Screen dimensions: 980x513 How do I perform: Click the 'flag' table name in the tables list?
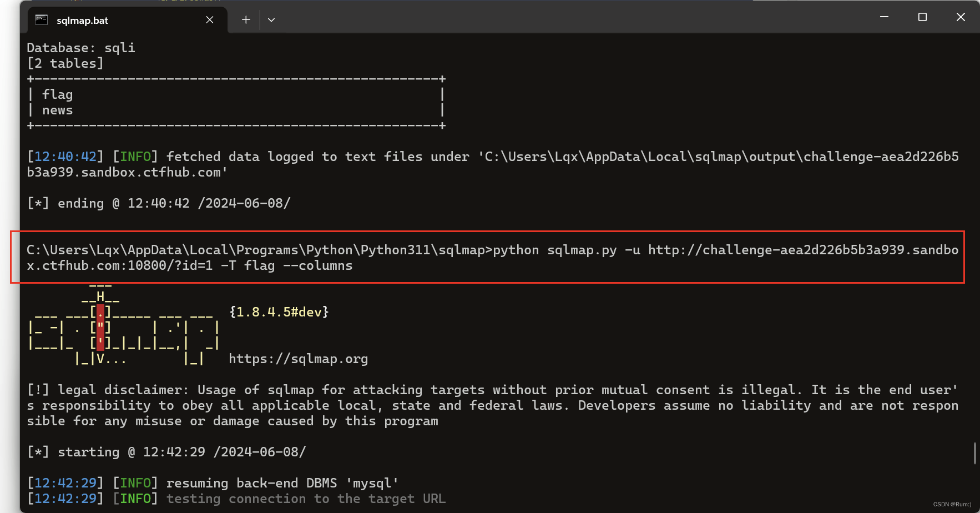(58, 95)
